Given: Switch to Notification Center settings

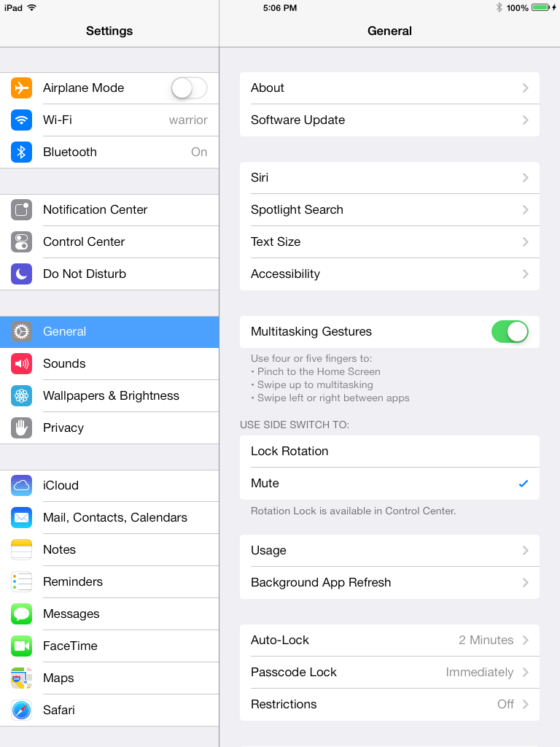Looking at the screenshot, I should [x=109, y=210].
